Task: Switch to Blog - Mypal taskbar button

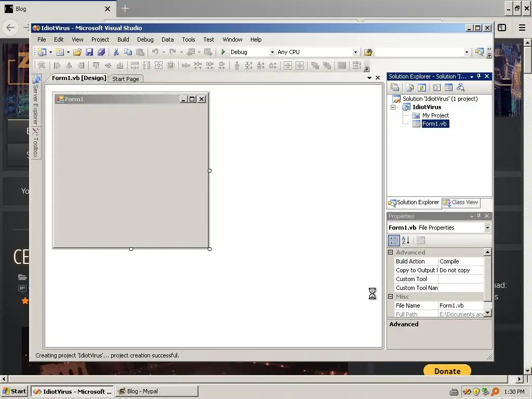Action: click(x=156, y=391)
